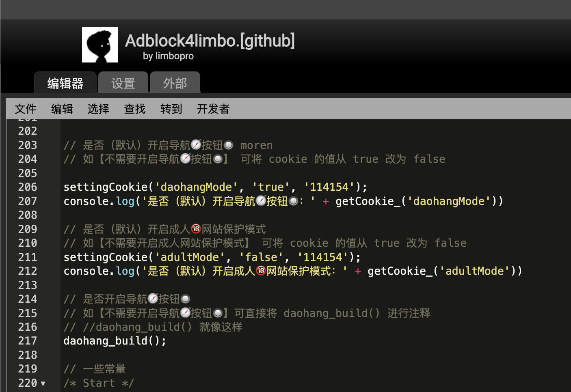Click the author text by limbopro
Image resolution: width=571 pixels, height=392 pixels.
(x=168, y=56)
